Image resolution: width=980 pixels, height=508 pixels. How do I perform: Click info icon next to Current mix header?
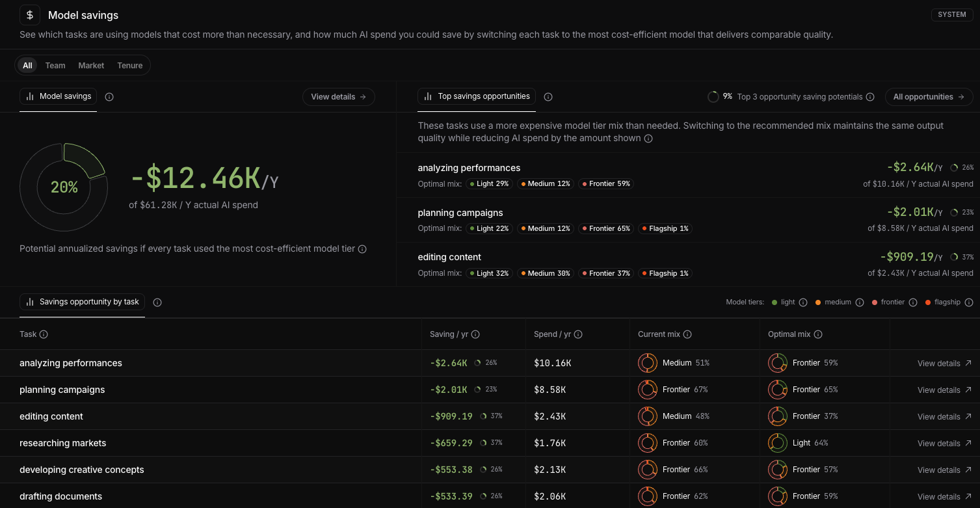(x=687, y=334)
